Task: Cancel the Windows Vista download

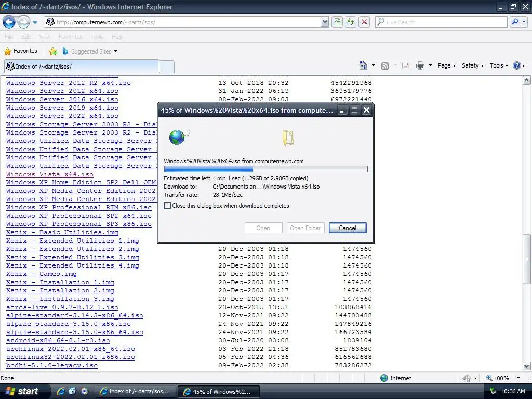Action: (x=348, y=228)
